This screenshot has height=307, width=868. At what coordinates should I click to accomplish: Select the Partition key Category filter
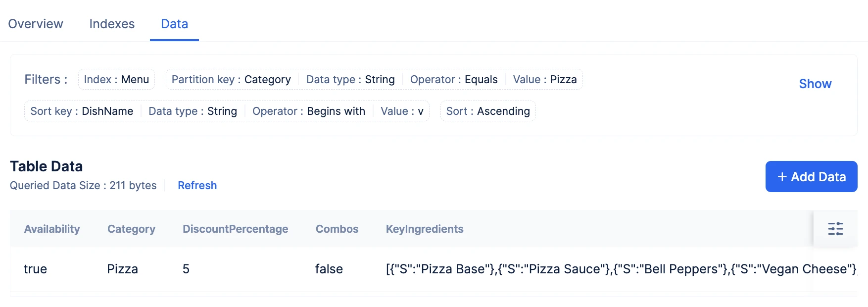(x=231, y=79)
